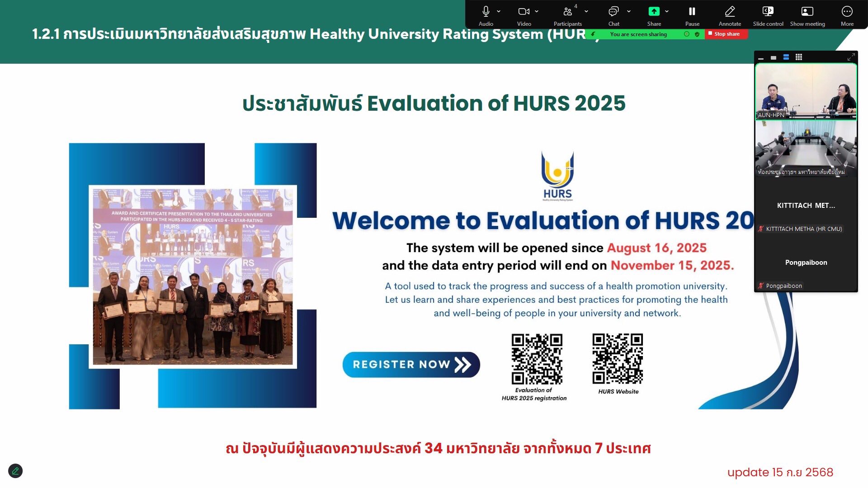The width and height of the screenshot is (868, 488).
Task: Open the Annotate pencil tool
Action: 730,12
